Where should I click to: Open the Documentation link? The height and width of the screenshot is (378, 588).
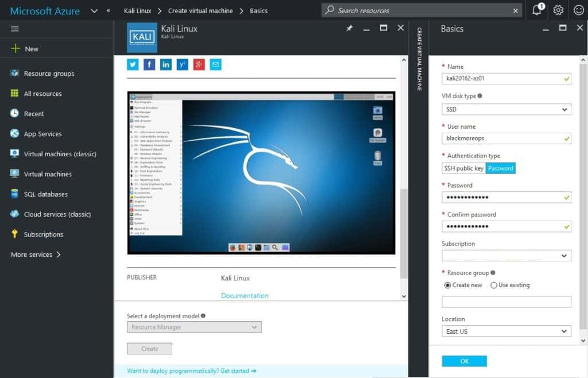[245, 295]
